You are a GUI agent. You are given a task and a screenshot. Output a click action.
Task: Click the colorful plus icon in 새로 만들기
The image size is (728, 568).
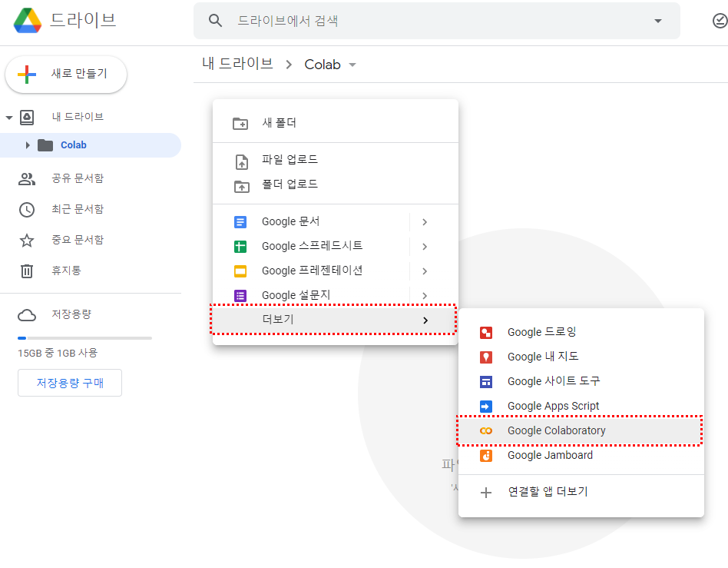tap(27, 74)
